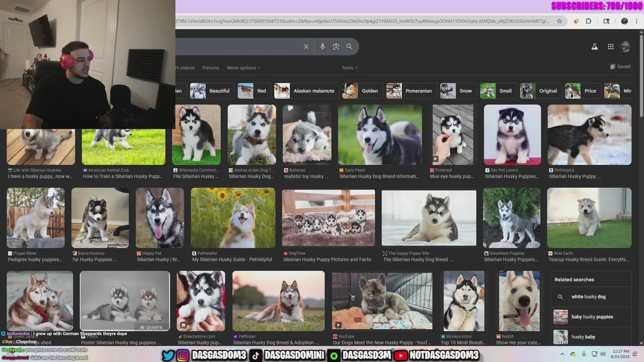Open Happy Pet Siberian Husky image
Screen dimensions: 644x362
(160, 218)
